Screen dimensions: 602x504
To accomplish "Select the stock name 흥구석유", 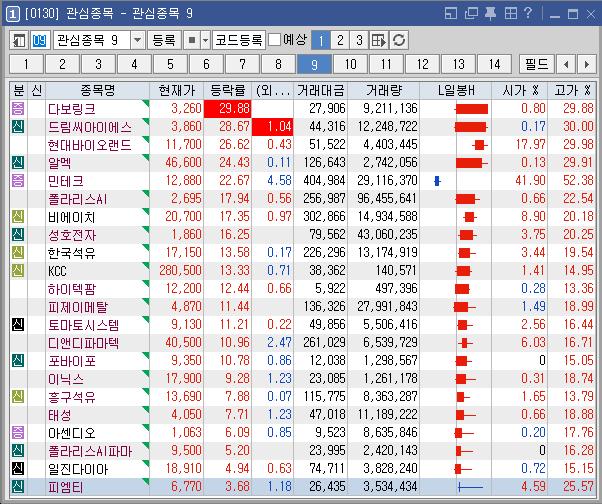I will click(72, 397).
